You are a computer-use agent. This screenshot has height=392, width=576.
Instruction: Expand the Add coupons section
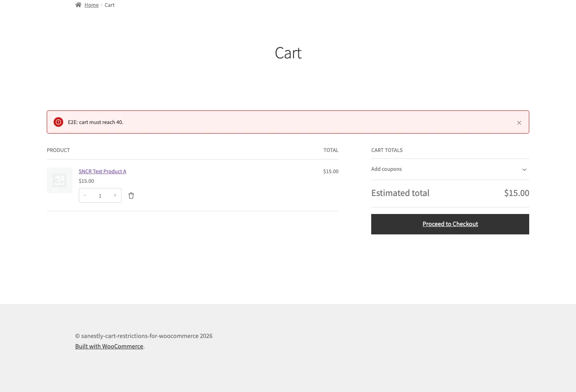(x=450, y=169)
